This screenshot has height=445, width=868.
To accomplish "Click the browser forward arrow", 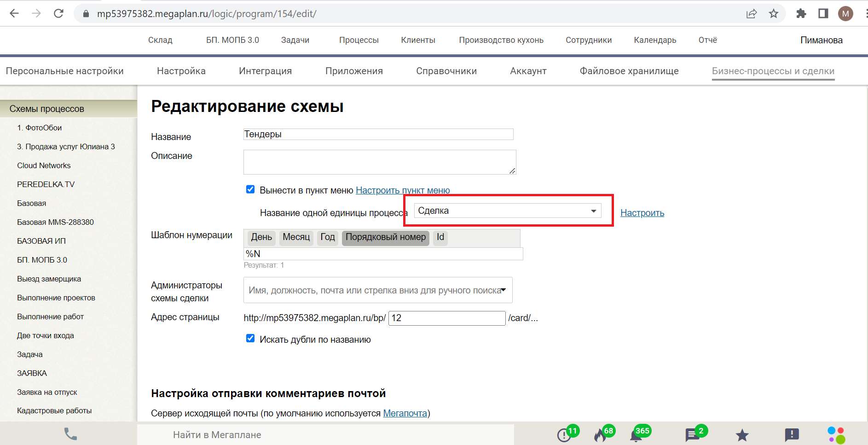I will (36, 13).
